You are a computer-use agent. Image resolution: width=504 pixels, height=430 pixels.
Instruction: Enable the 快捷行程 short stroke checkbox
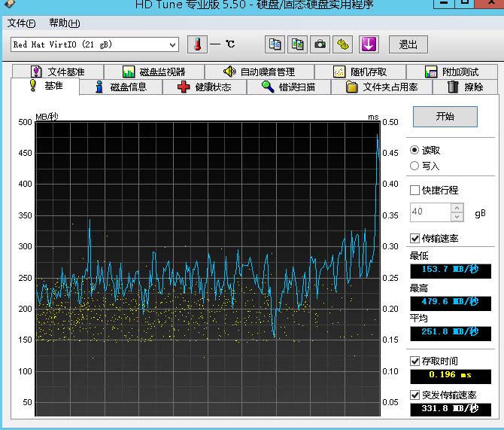click(414, 191)
